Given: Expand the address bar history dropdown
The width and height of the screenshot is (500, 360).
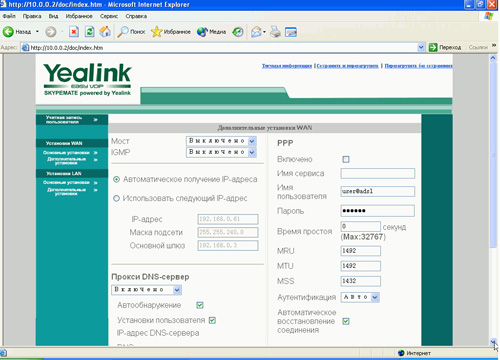Looking at the screenshot, I should point(421,48).
